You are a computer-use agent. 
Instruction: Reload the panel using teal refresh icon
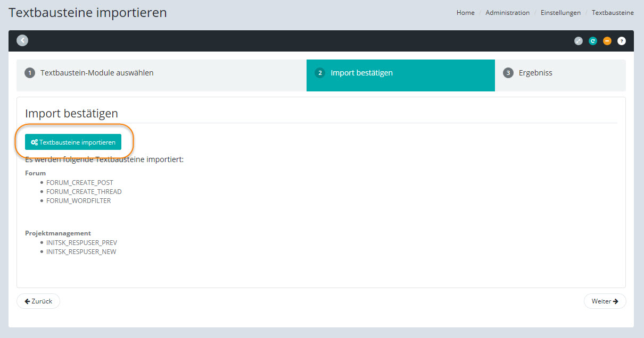click(x=593, y=41)
